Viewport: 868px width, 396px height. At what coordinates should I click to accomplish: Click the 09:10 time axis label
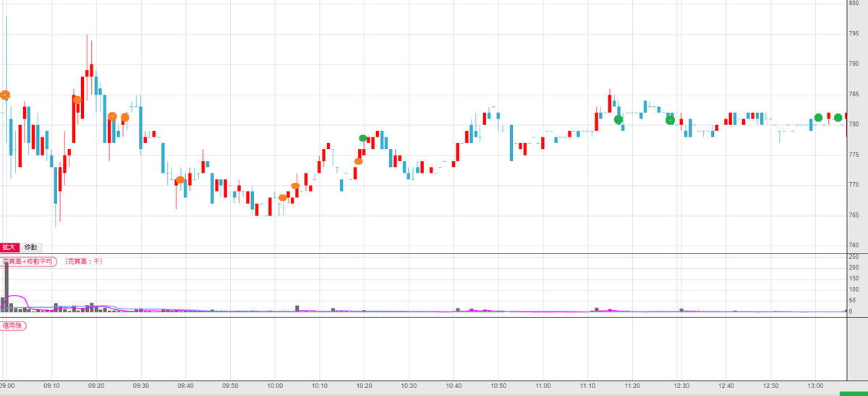(x=52, y=386)
